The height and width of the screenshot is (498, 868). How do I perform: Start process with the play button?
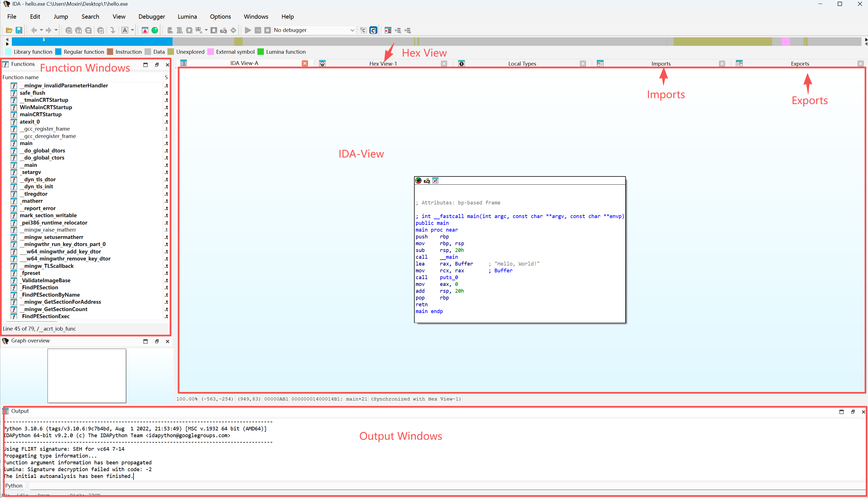[248, 30]
